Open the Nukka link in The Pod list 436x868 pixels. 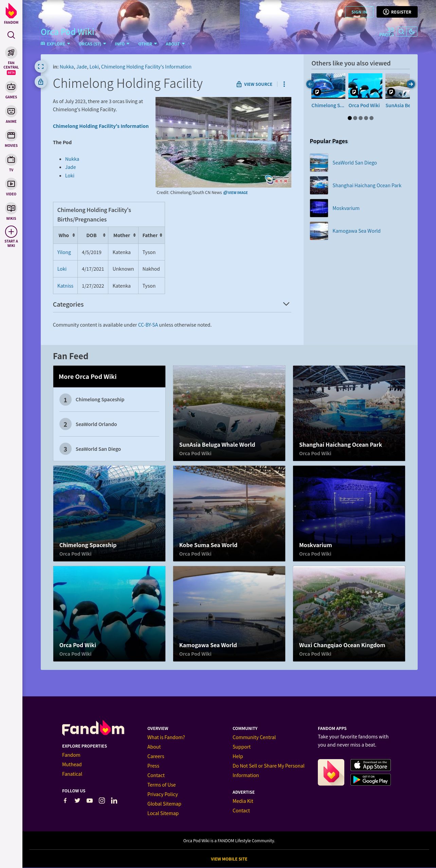click(x=72, y=159)
